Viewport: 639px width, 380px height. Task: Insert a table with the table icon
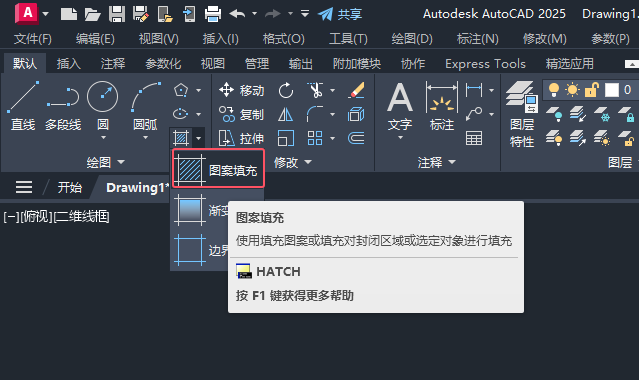point(474,139)
